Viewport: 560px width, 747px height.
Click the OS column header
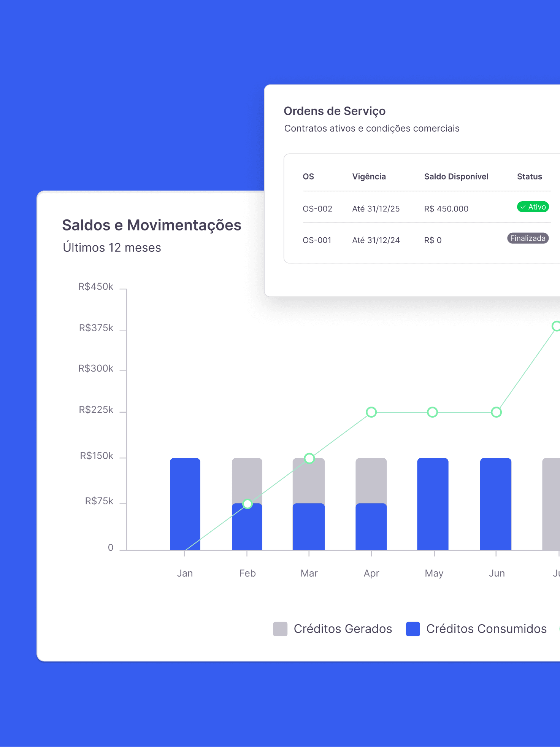click(x=308, y=177)
